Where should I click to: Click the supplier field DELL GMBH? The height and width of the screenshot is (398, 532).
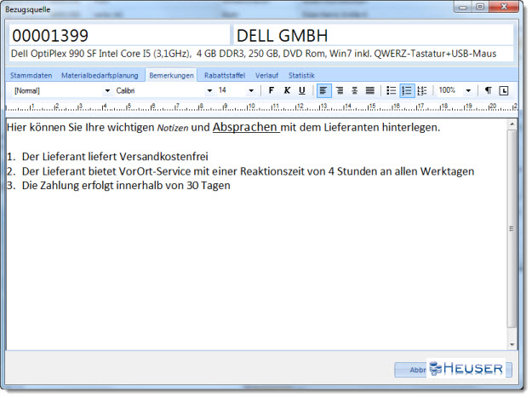point(373,35)
